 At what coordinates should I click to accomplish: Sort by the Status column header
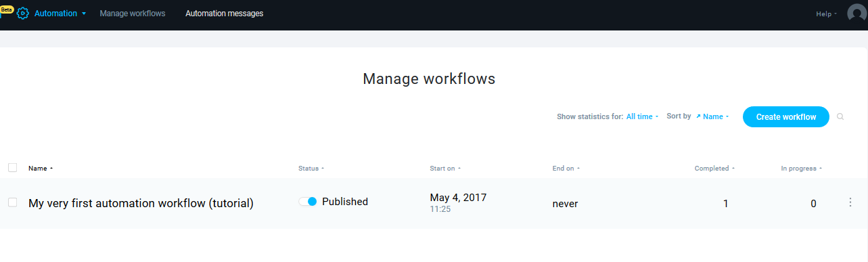tap(311, 168)
